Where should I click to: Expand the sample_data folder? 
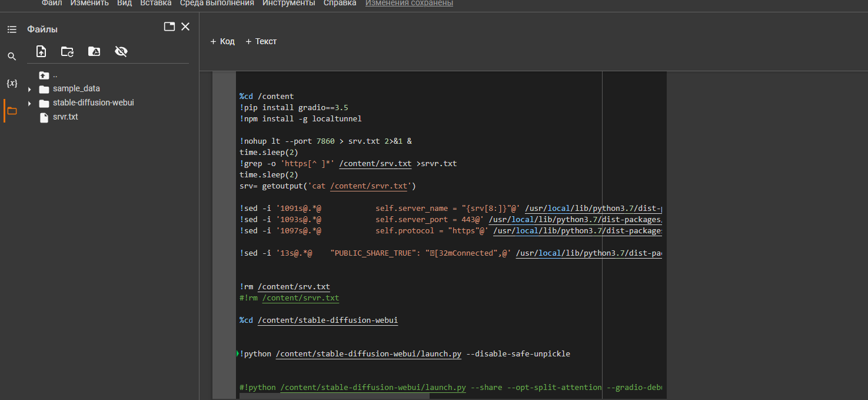click(x=29, y=89)
